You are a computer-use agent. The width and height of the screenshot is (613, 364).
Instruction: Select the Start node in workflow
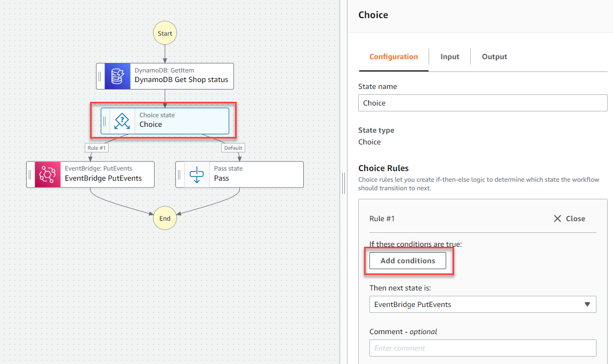(165, 33)
